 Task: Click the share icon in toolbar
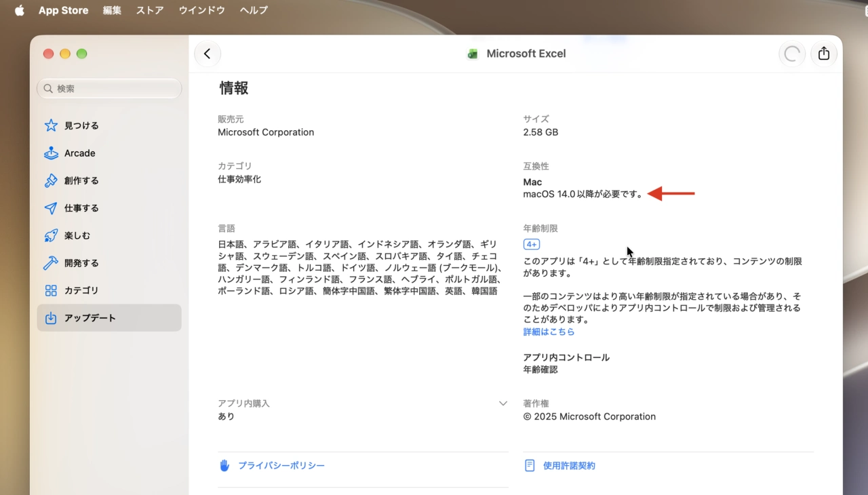click(824, 54)
